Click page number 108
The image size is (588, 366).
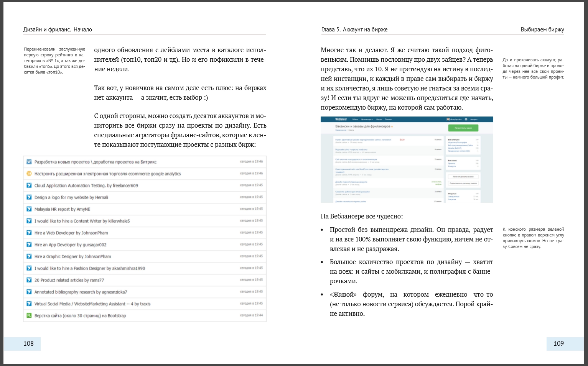(28, 343)
